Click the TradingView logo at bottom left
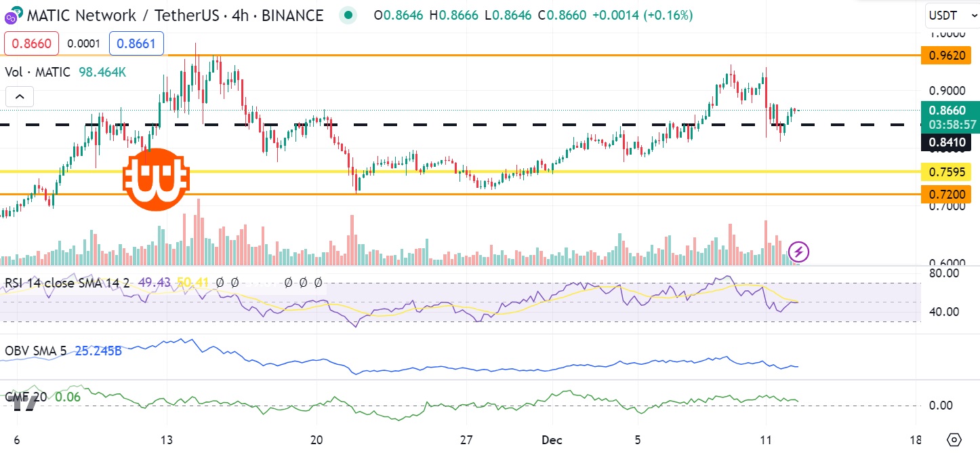 tap(25, 403)
